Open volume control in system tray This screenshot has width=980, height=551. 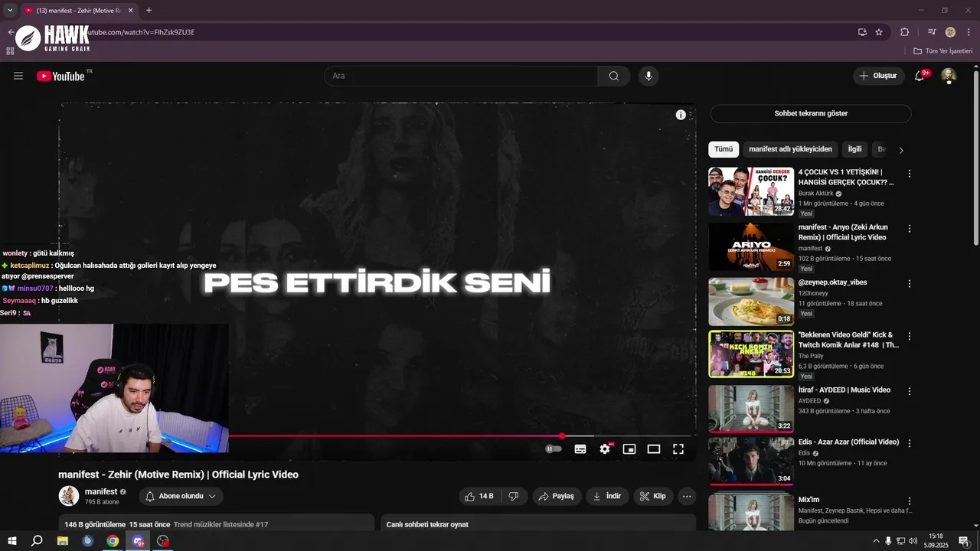coord(913,541)
